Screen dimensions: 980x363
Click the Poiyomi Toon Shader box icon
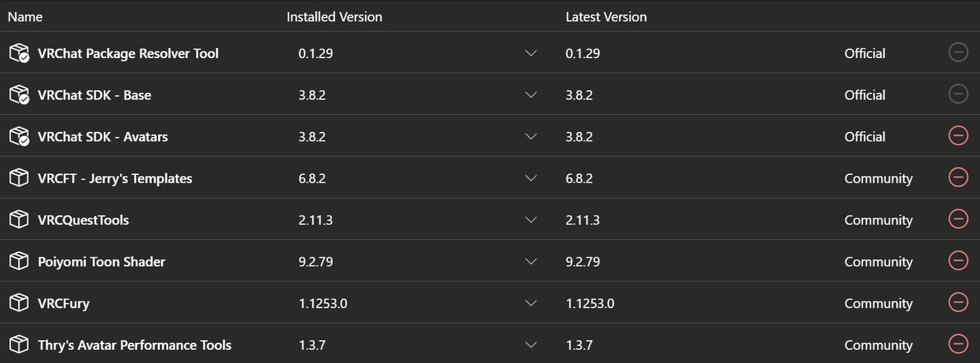19,261
